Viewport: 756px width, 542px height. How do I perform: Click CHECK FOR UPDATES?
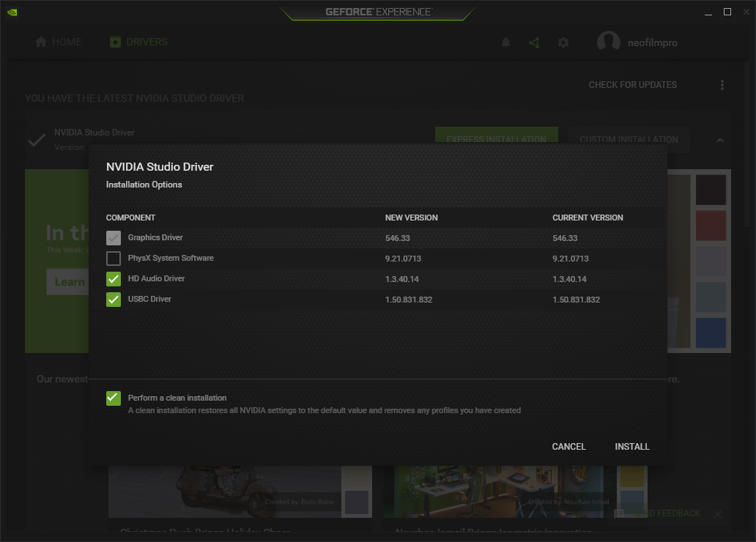[x=633, y=85]
